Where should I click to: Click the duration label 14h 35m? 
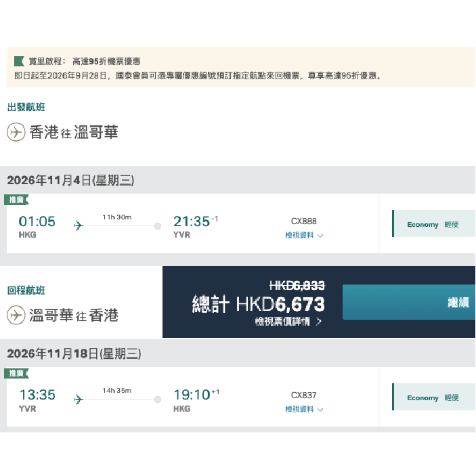[x=117, y=391]
